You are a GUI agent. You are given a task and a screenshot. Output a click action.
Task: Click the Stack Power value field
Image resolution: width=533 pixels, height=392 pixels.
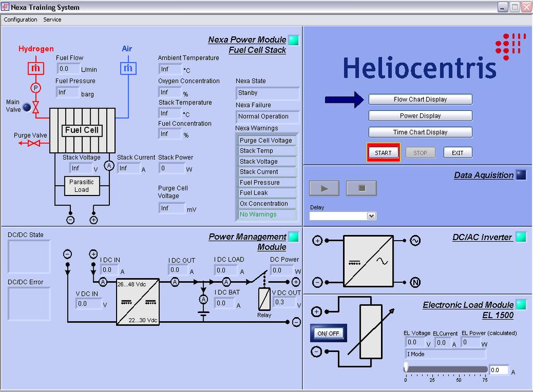pos(171,168)
